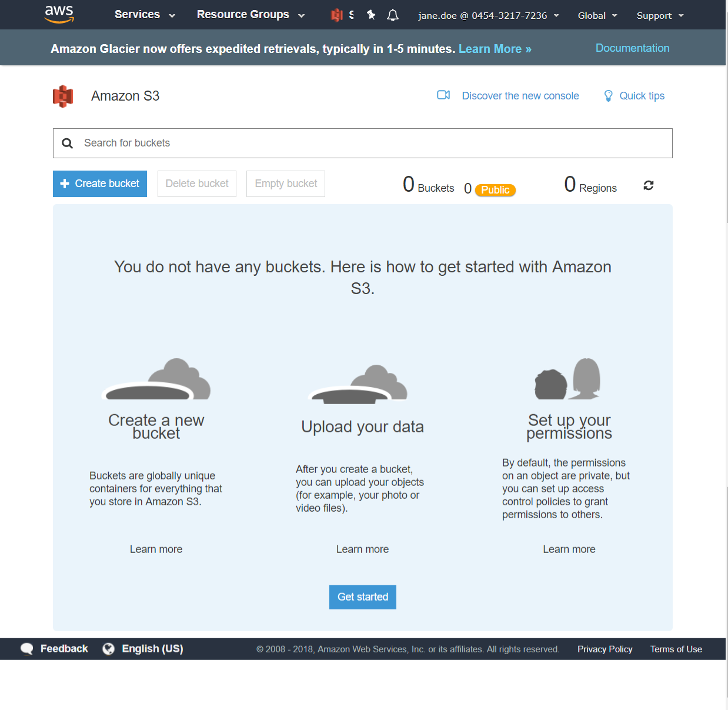Open the Terms of Use link

pyautogui.click(x=676, y=649)
